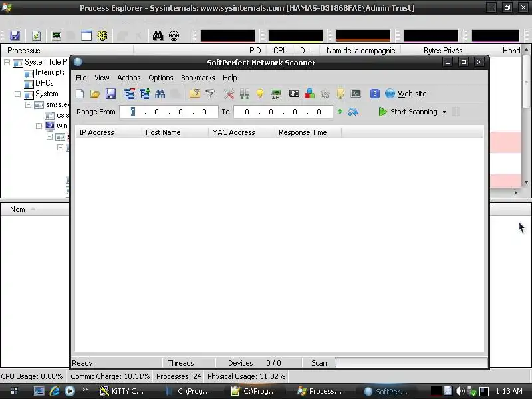Click the colored blocks icon
Image resolution: width=532 pixels, height=399 pixels.
pos(309,94)
